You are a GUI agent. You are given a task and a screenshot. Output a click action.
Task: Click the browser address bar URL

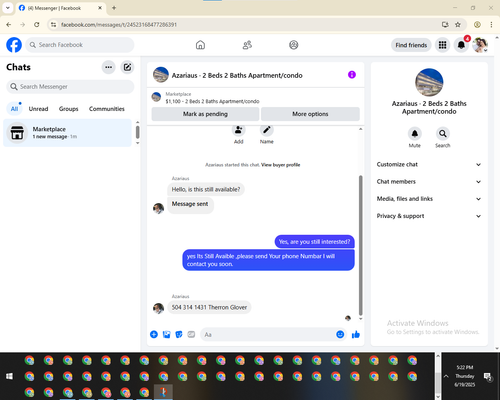pyautogui.click(x=119, y=25)
